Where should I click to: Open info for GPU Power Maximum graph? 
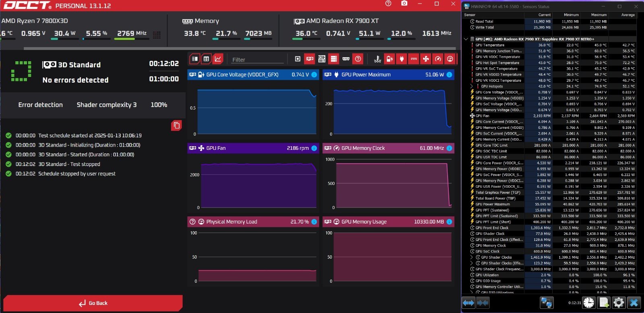tap(449, 75)
